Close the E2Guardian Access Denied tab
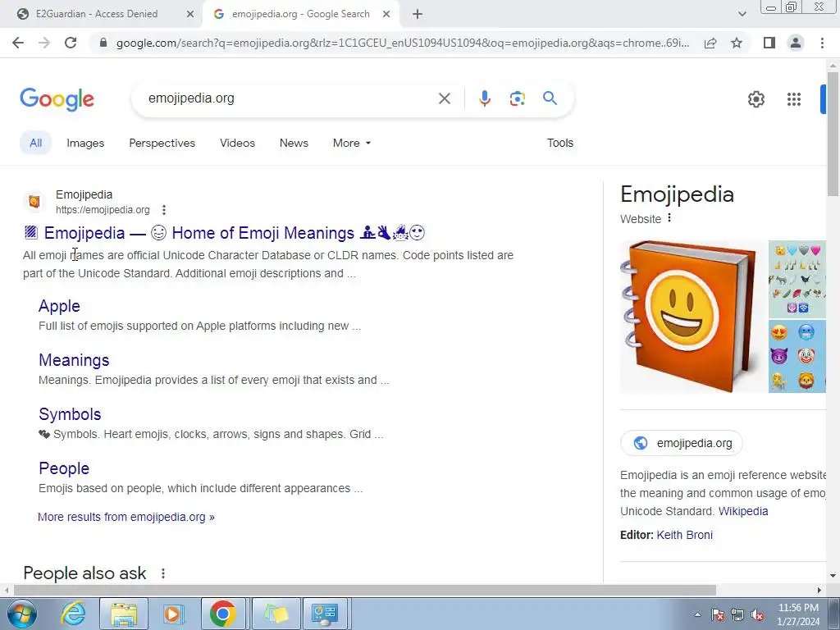Viewport: 840px width, 630px height. click(x=190, y=15)
